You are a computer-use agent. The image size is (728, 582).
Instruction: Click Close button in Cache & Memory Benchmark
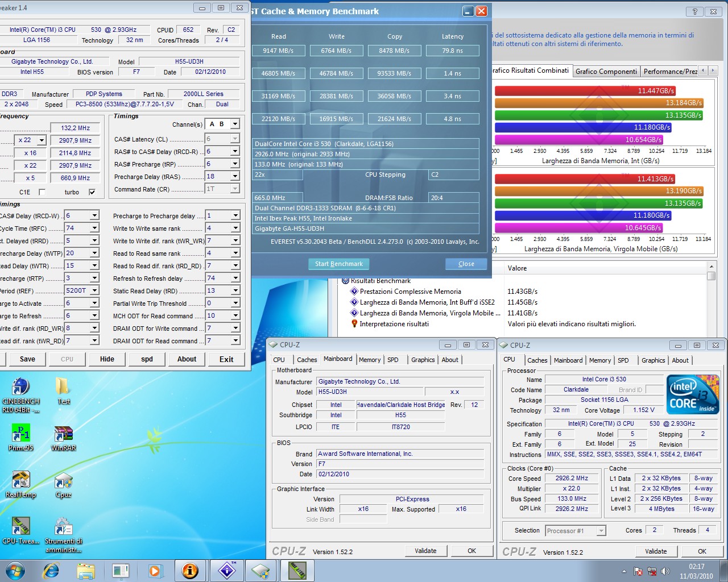(x=466, y=264)
